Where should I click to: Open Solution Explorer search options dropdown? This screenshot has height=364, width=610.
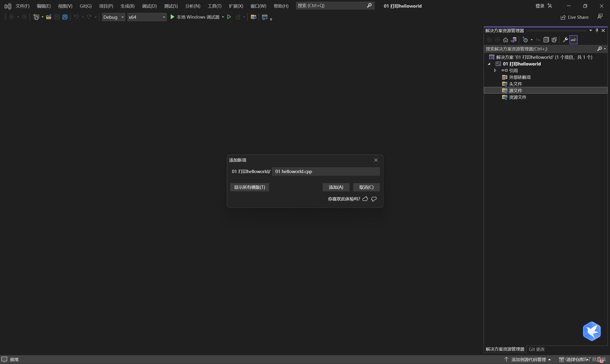coord(605,49)
